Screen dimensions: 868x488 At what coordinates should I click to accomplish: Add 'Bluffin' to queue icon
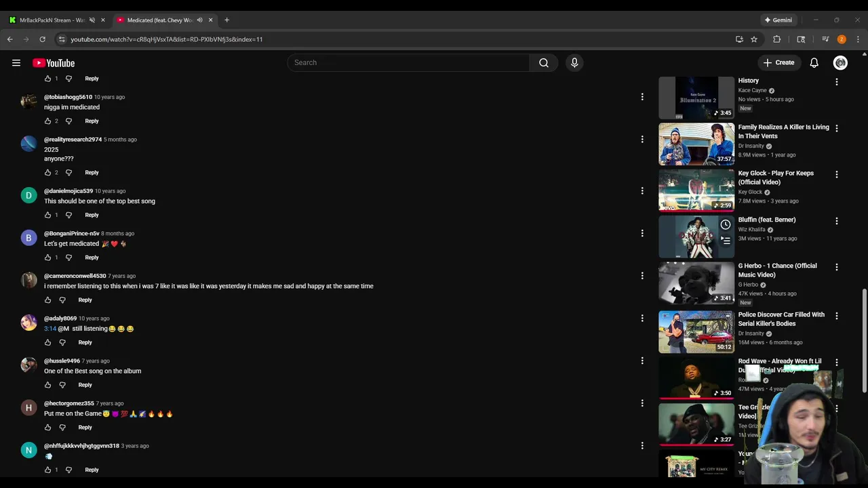726,241
